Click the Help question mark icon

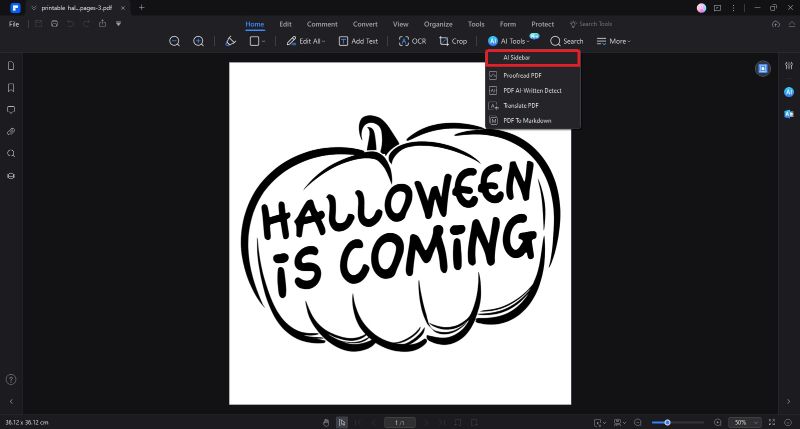click(x=11, y=380)
